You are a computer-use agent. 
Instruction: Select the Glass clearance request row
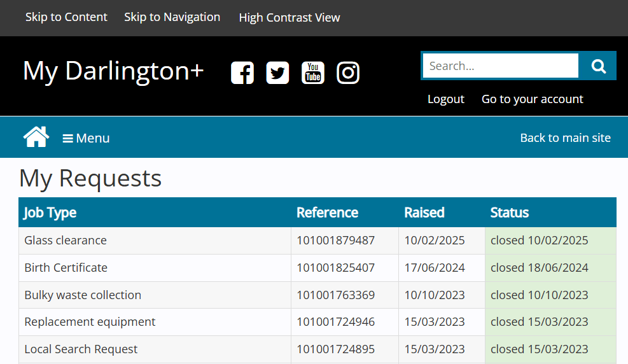[317, 241]
